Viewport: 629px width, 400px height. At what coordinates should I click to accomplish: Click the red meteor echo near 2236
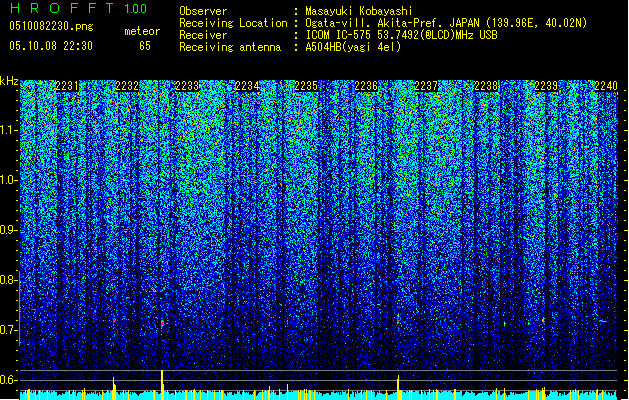pos(398,319)
